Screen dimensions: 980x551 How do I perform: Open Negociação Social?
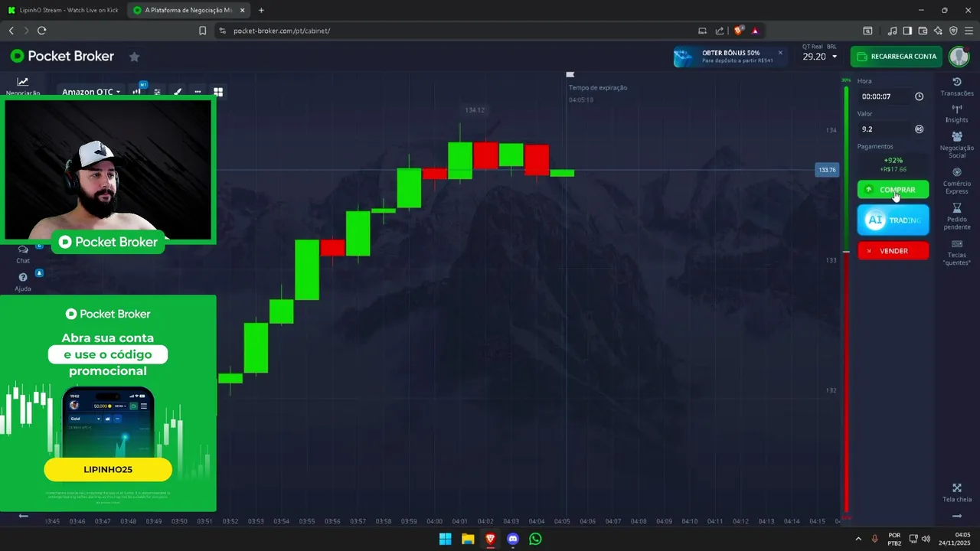click(956, 145)
